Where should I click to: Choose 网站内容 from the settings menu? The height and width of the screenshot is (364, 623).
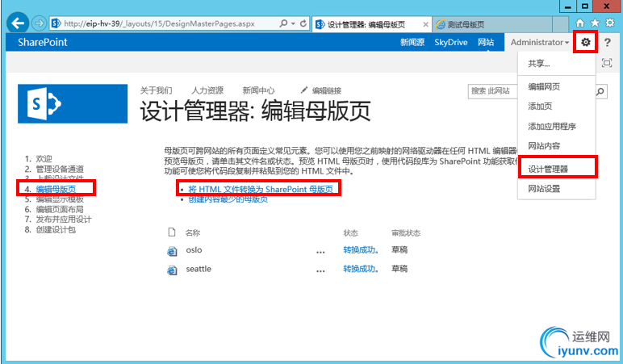[x=557, y=146]
